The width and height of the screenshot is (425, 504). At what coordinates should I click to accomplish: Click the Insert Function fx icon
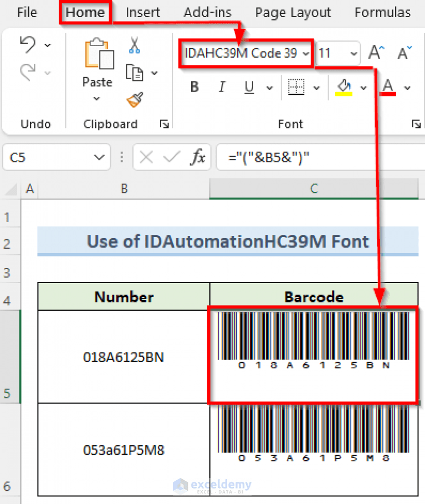point(198,157)
